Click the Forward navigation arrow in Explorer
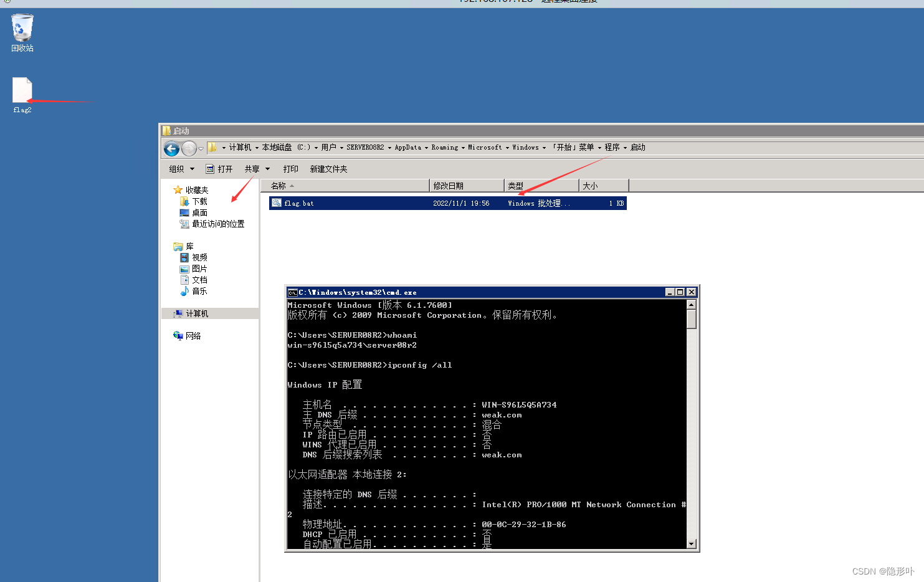Screen dimensions: 924x582 189,148
